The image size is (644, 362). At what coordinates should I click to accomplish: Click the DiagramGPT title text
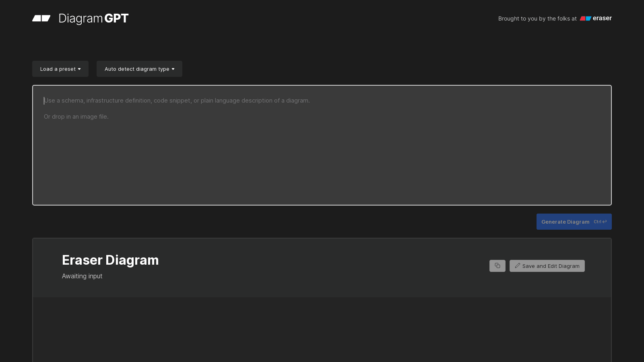point(93,19)
